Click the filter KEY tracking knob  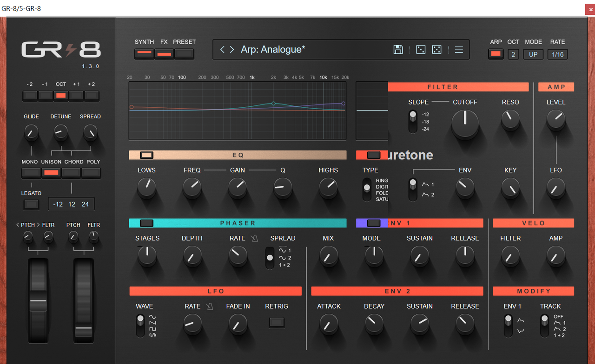click(x=510, y=188)
